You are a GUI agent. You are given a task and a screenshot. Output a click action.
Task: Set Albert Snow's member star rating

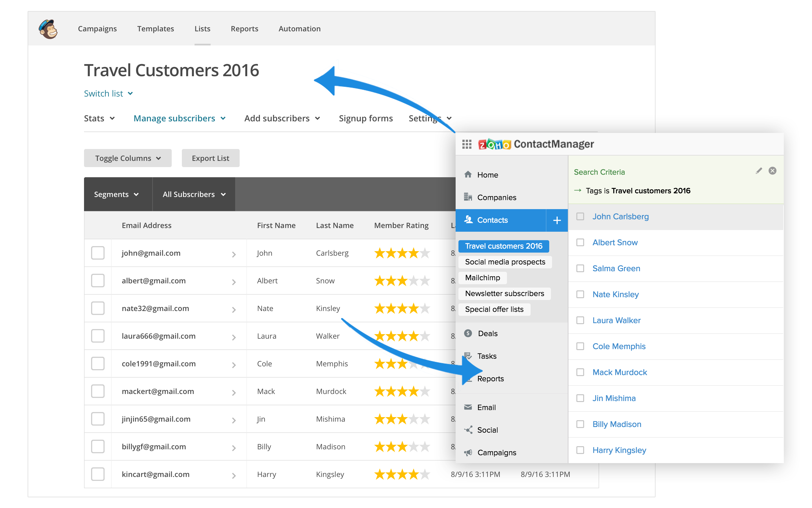[x=402, y=281]
